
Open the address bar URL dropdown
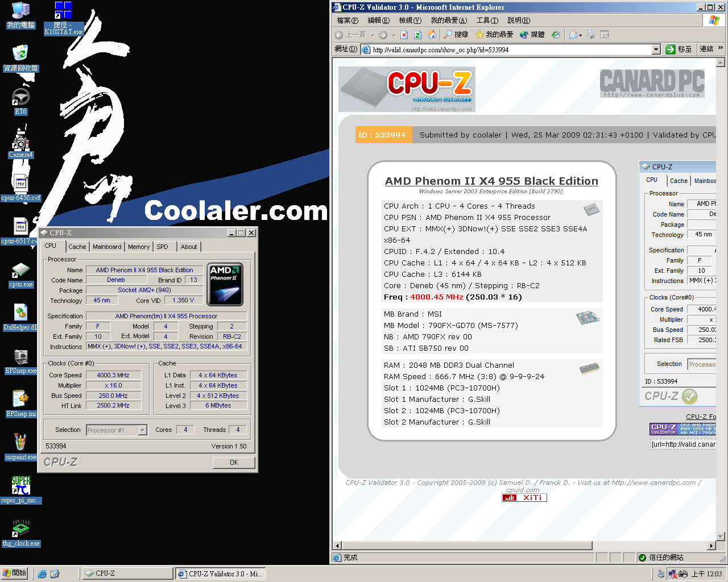click(x=656, y=49)
